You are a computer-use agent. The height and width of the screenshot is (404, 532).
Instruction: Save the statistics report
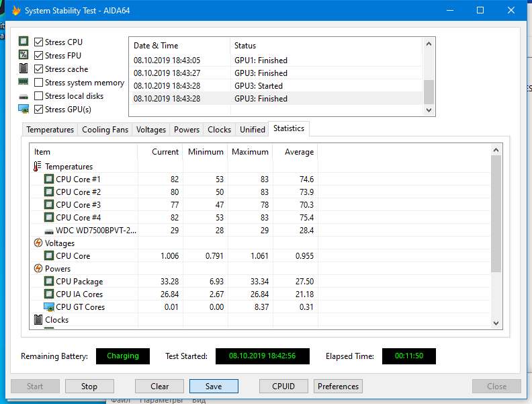[214, 387]
